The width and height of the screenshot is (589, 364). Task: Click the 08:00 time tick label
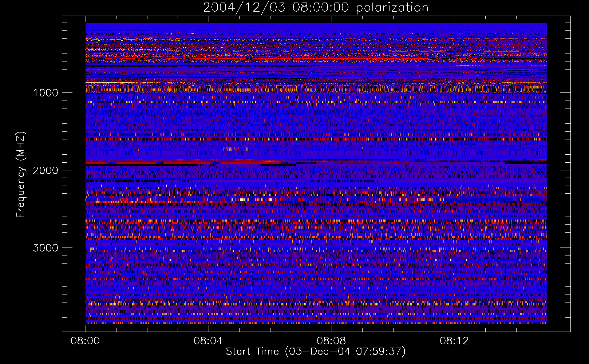[x=85, y=341]
